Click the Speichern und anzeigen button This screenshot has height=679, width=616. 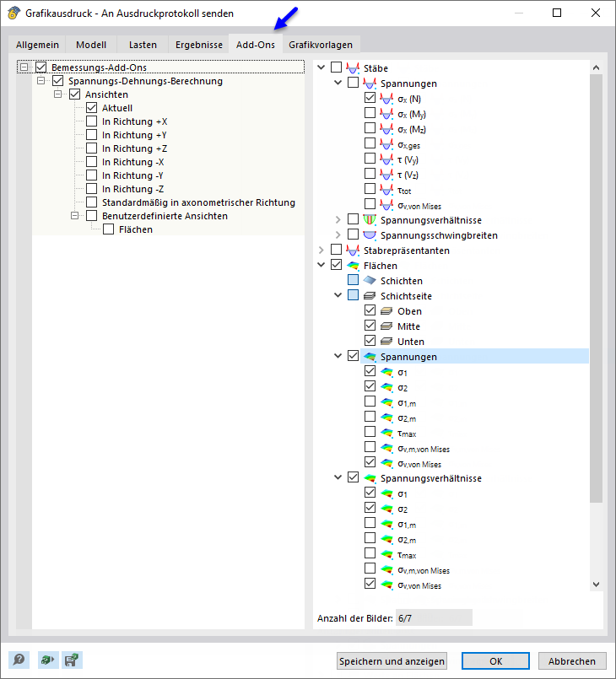point(392,660)
